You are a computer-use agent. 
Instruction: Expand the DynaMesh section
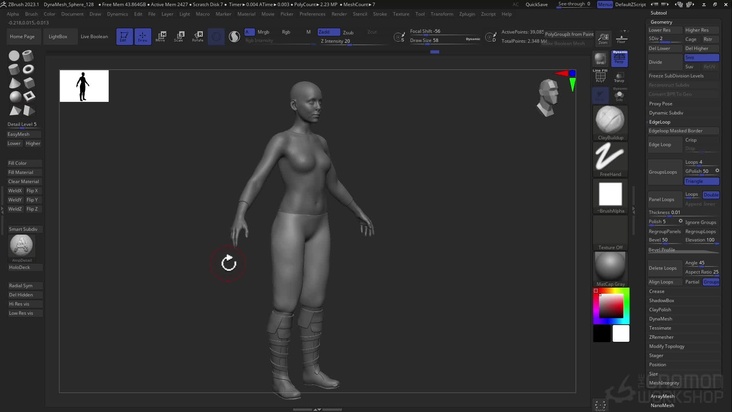[x=661, y=318]
